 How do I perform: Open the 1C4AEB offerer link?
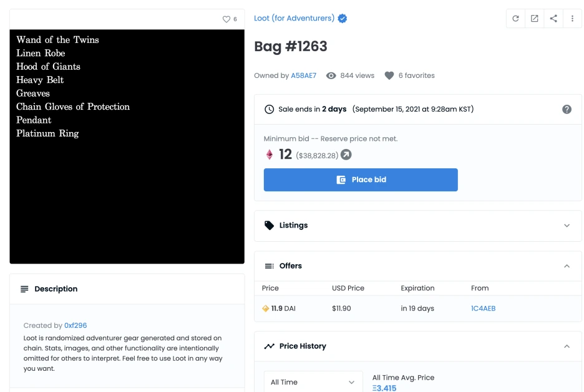click(483, 308)
